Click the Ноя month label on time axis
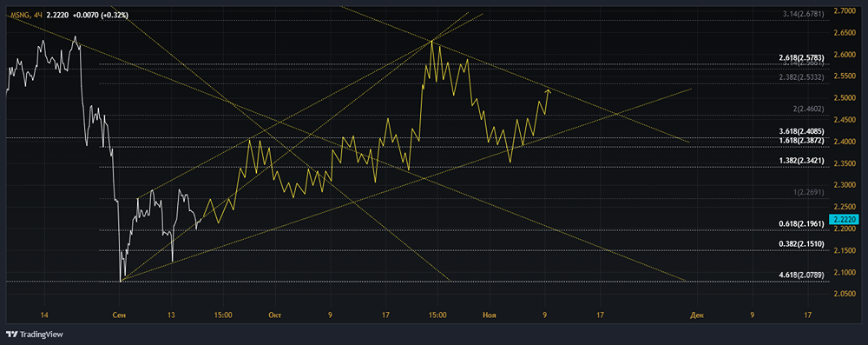 [490, 315]
